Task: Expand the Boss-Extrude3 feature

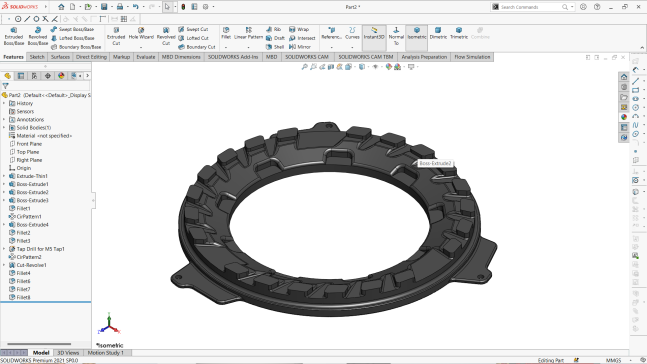Action: pyautogui.click(x=4, y=200)
